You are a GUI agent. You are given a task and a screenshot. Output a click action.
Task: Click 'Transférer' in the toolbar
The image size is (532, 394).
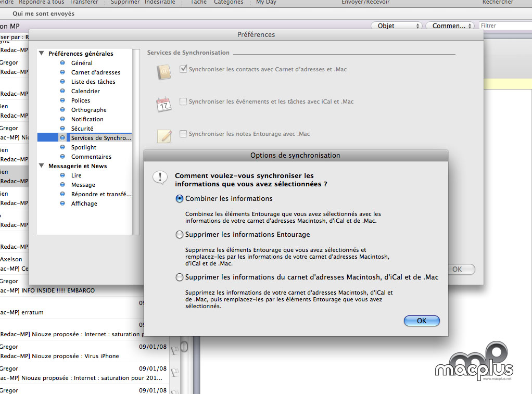pyautogui.click(x=84, y=2)
